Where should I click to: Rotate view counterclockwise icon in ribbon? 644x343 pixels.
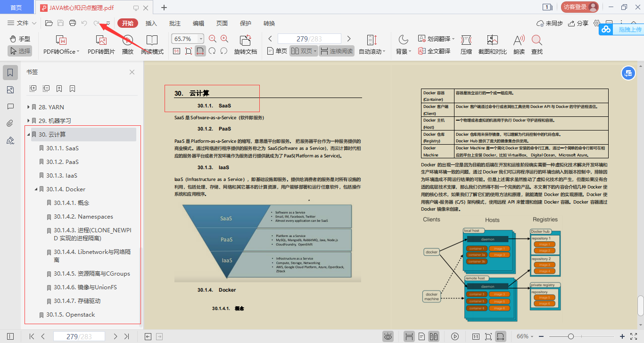pyautogui.click(x=212, y=51)
